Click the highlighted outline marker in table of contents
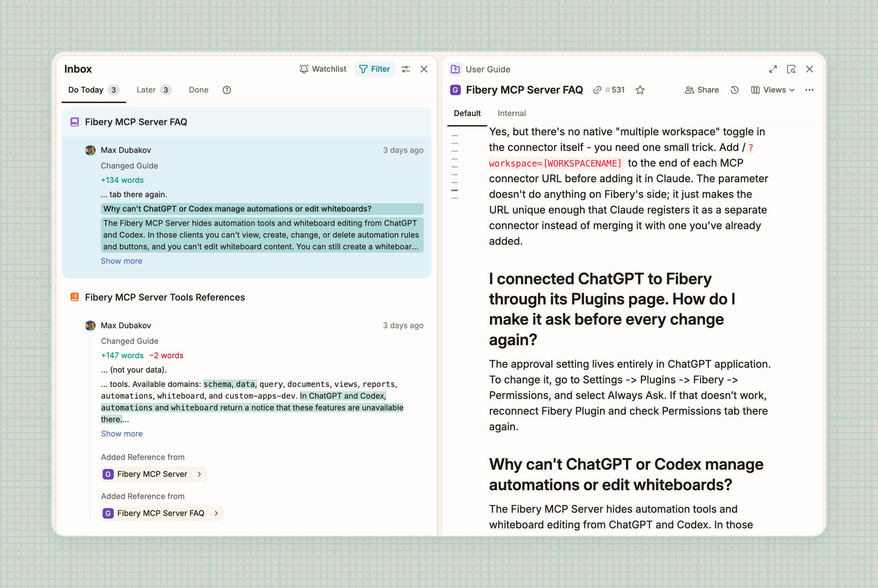878x588 pixels. coord(455,190)
